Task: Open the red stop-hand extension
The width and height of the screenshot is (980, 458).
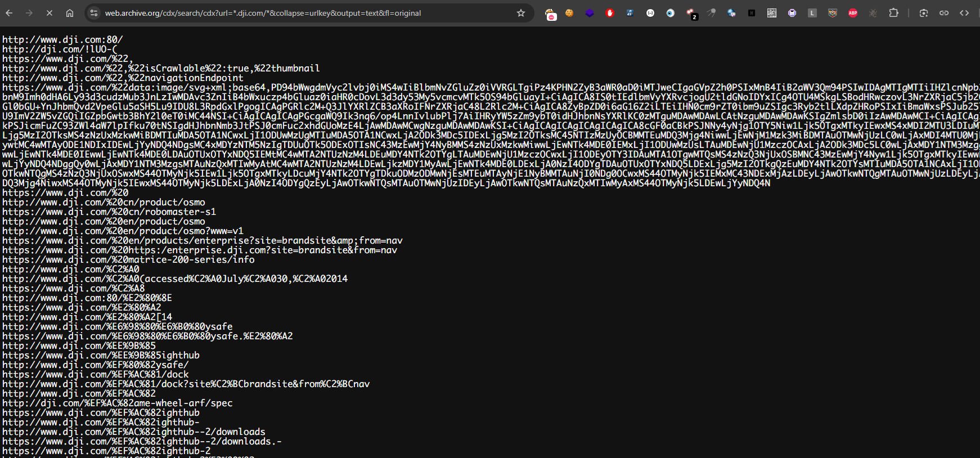Action: [x=610, y=13]
